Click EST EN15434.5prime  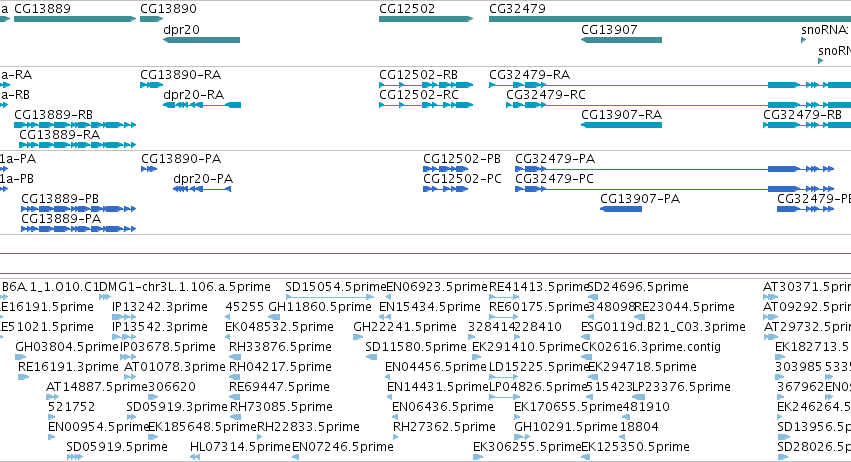coord(429,307)
